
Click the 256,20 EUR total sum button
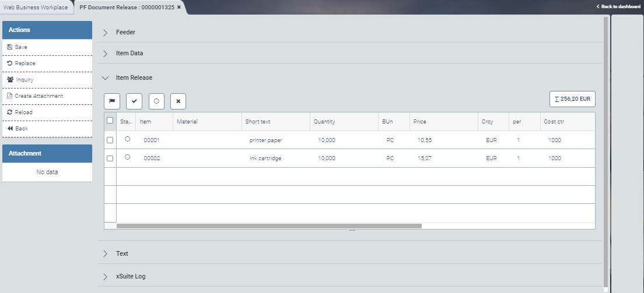pyautogui.click(x=572, y=99)
